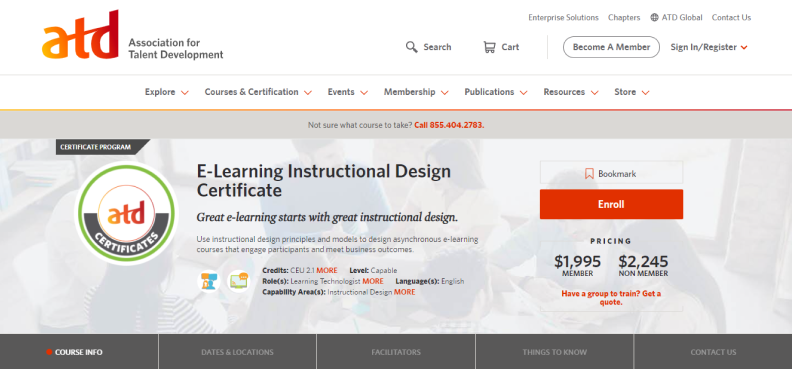Switch to the Dates & Locations tab
This screenshot has width=792, height=369.
coord(237,352)
